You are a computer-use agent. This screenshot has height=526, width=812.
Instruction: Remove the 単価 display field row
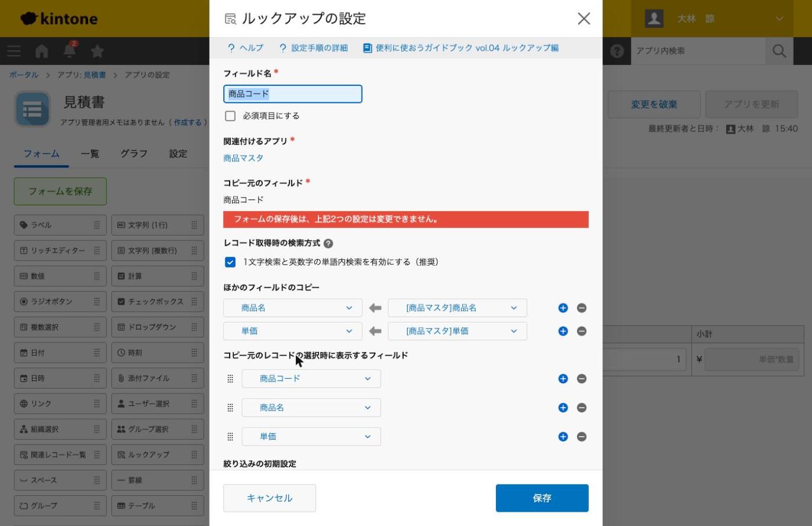point(582,437)
